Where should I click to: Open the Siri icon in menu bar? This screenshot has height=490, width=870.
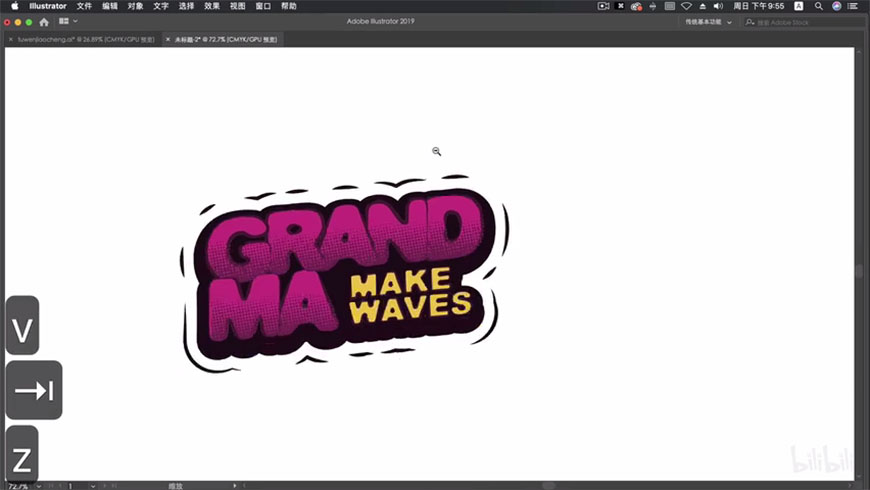pyautogui.click(x=836, y=6)
